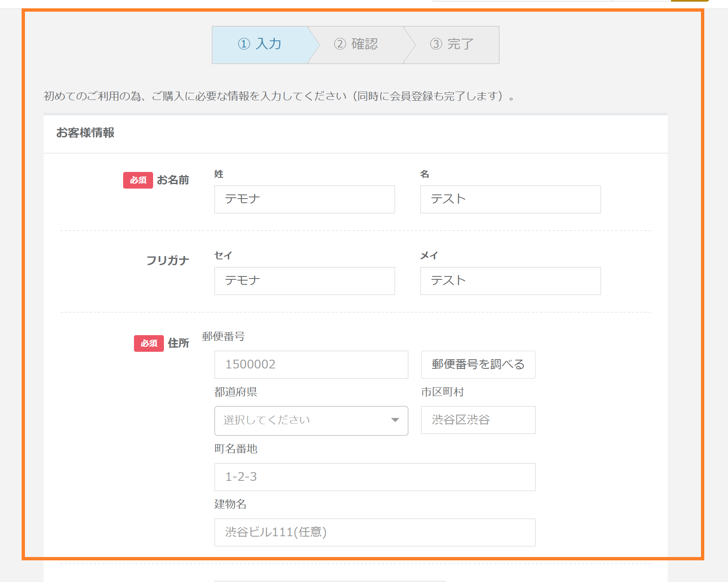Click the お客様情報 section heading
Viewport: 728px width, 582px height.
click(x=85, y=133)
